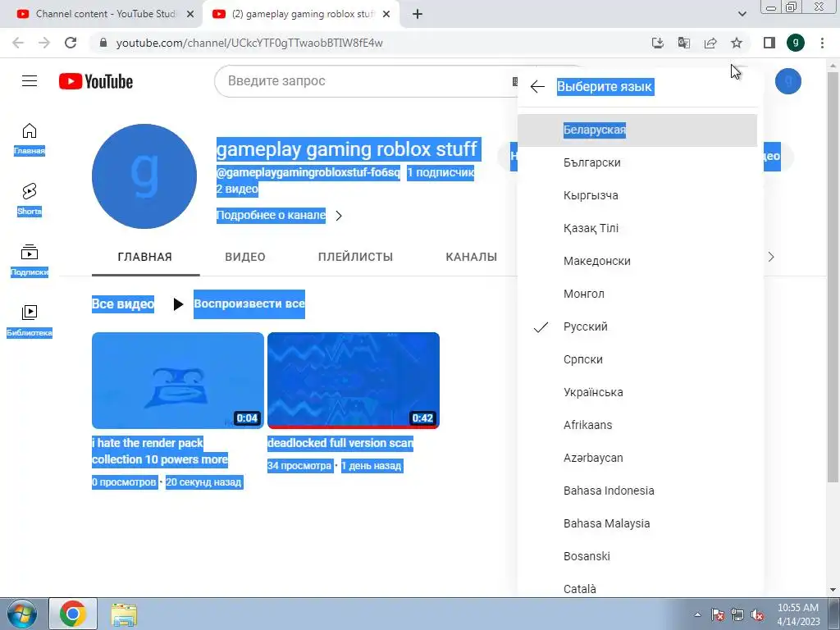Image resolution: width=840 pixels, height=630 pixels.
Task: Select Монгол language
Action: tap(637, 294)
